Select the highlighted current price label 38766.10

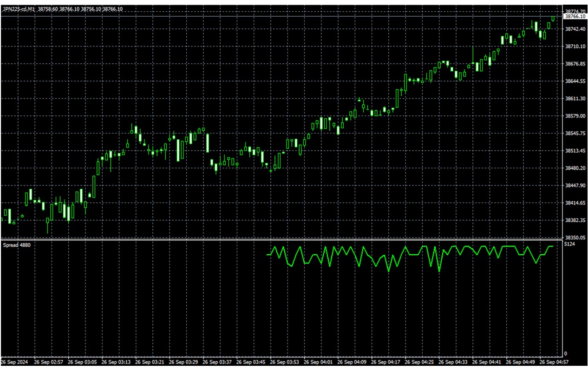pyautogui.click(x=575, y=16)
